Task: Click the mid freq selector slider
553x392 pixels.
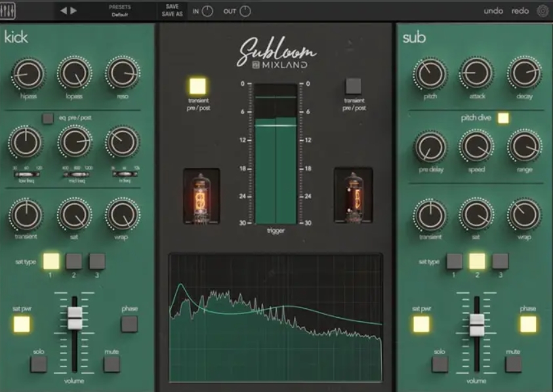Action: click(76, 174)
